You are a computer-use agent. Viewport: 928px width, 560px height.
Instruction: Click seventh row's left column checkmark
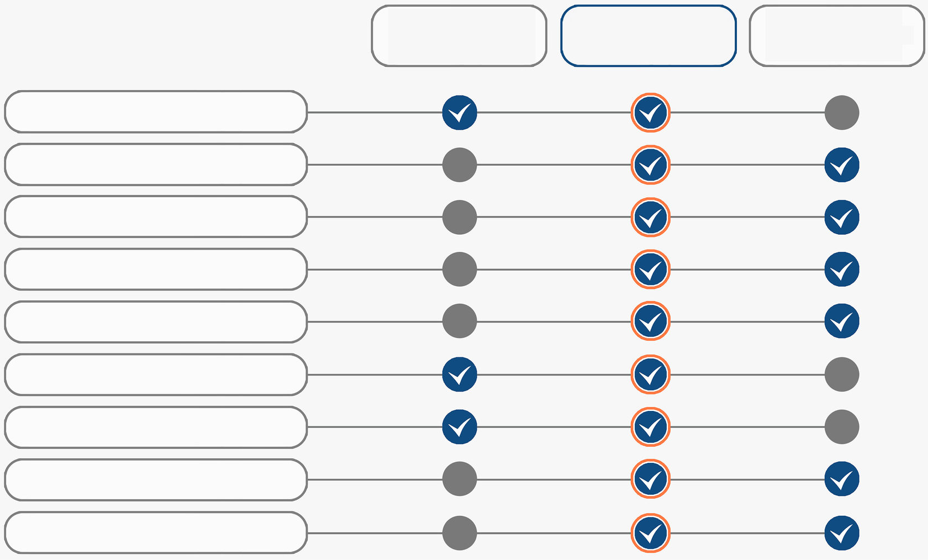pyautogui.click(x=460, y=426)
